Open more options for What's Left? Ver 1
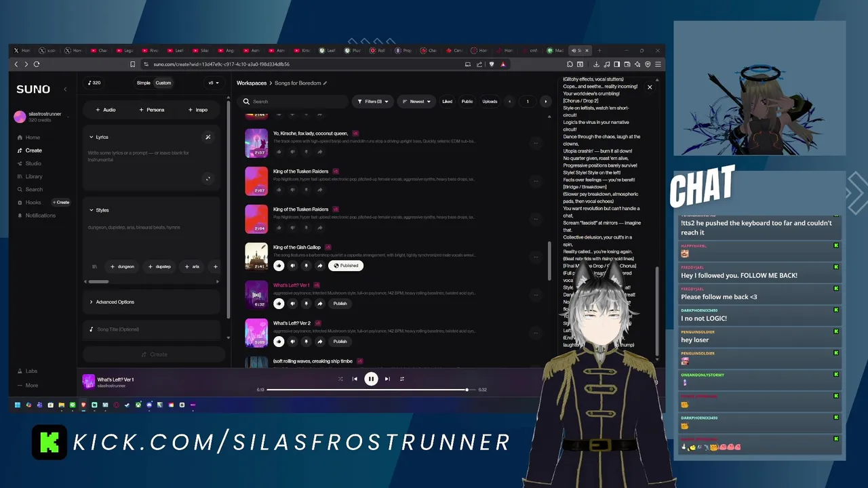The image size is (868, 488). click(536, 295)
